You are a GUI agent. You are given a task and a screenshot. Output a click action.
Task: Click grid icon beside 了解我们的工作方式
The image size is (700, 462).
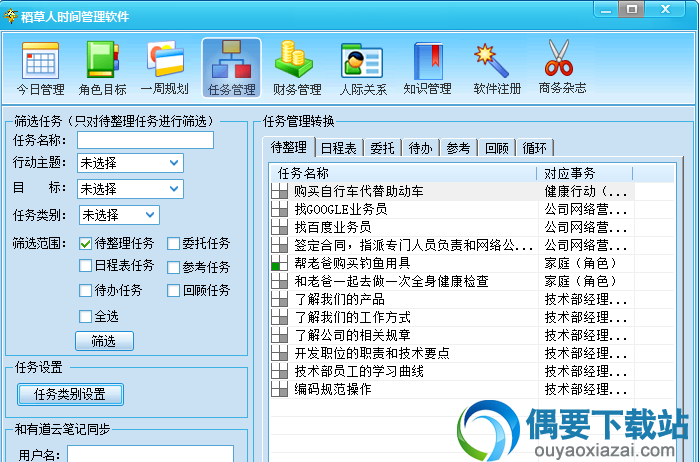tap(279, 317)
